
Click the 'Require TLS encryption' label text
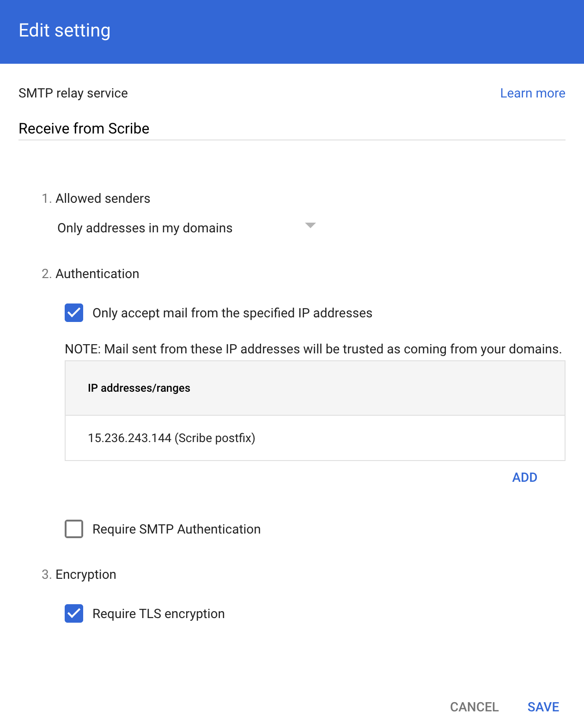click(x=158, y=614)
